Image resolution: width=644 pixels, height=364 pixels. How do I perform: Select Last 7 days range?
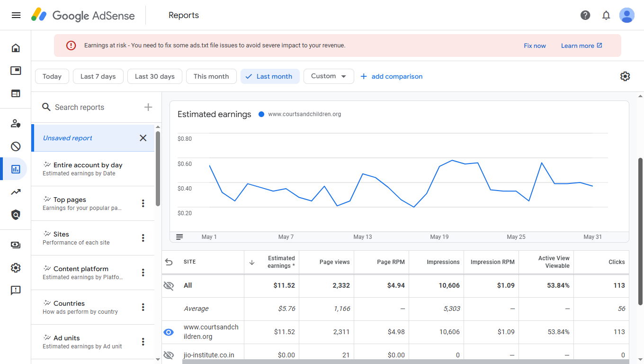pos(98,76)
